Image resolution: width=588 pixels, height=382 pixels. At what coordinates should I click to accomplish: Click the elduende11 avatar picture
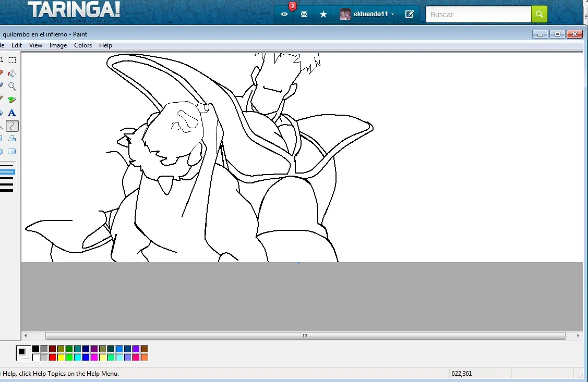pyautogui.click(x=345, y=14)
